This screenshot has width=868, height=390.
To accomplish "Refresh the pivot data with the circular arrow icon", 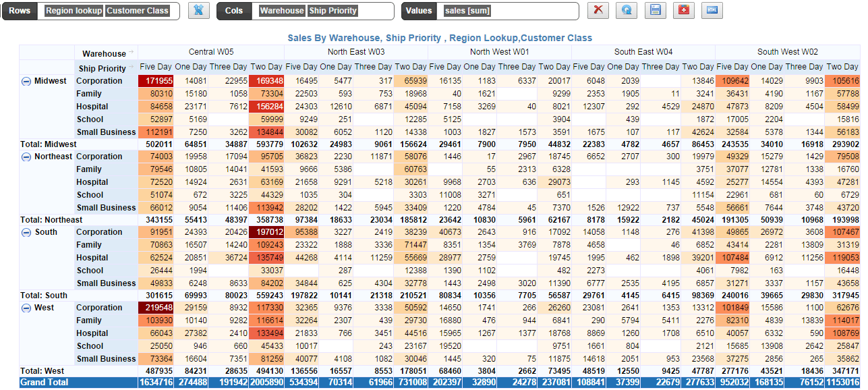I will pyautogui.click(x=626, y=10).
